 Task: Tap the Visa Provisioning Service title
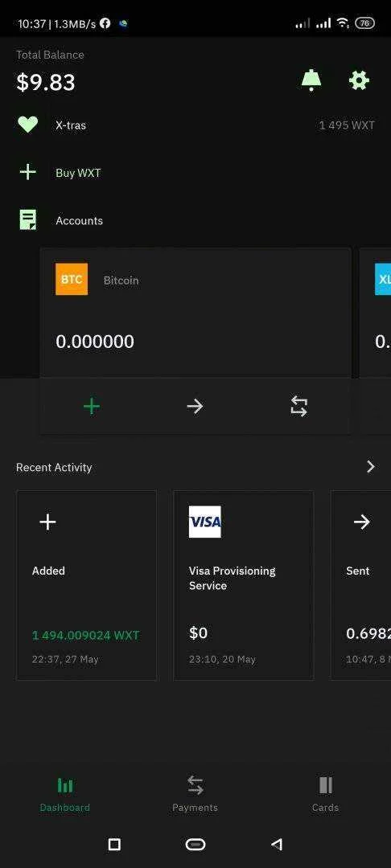232,578
